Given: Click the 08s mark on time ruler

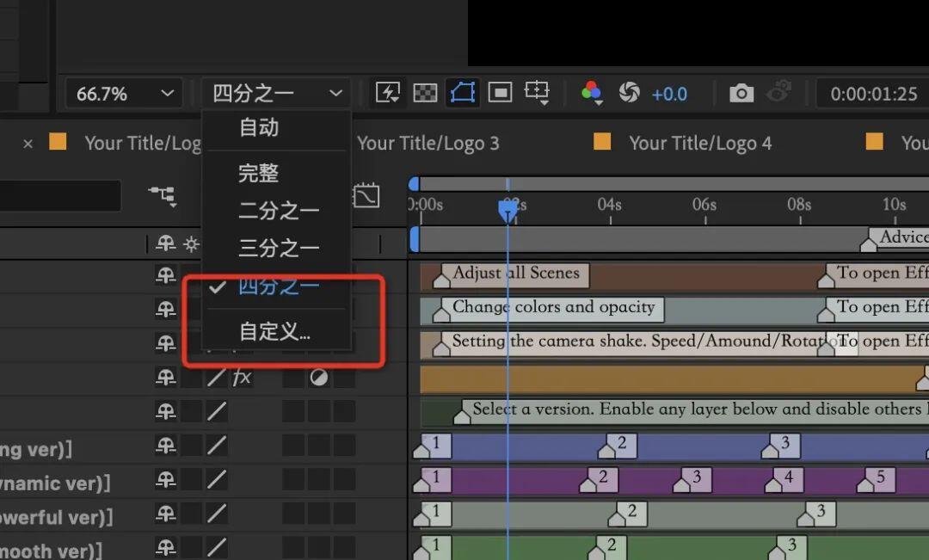Looking at the screenshot, I should point(799,205).
